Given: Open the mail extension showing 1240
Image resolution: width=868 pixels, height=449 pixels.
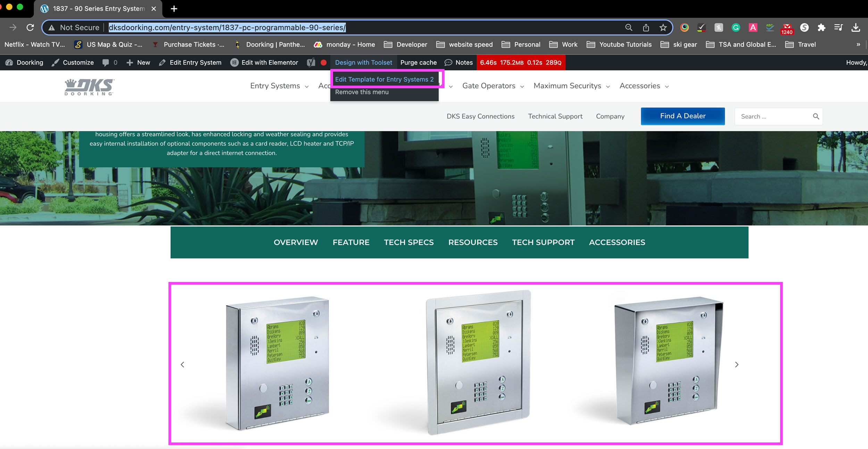Looking at the screenshot, I should pos(787,28).
